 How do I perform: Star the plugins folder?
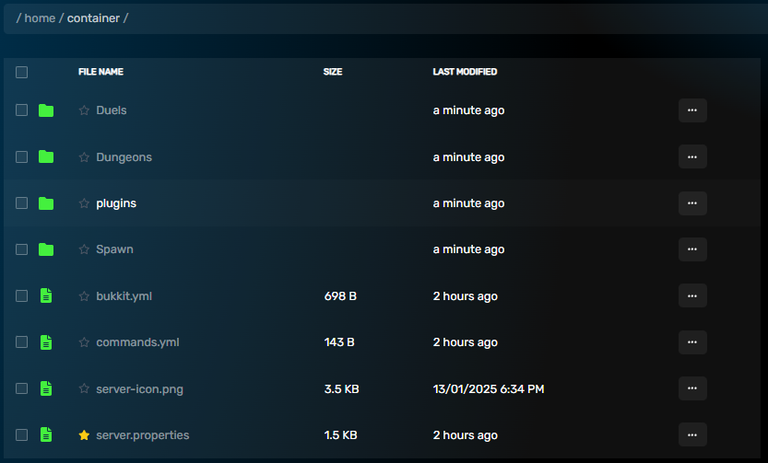coord(84,203)
